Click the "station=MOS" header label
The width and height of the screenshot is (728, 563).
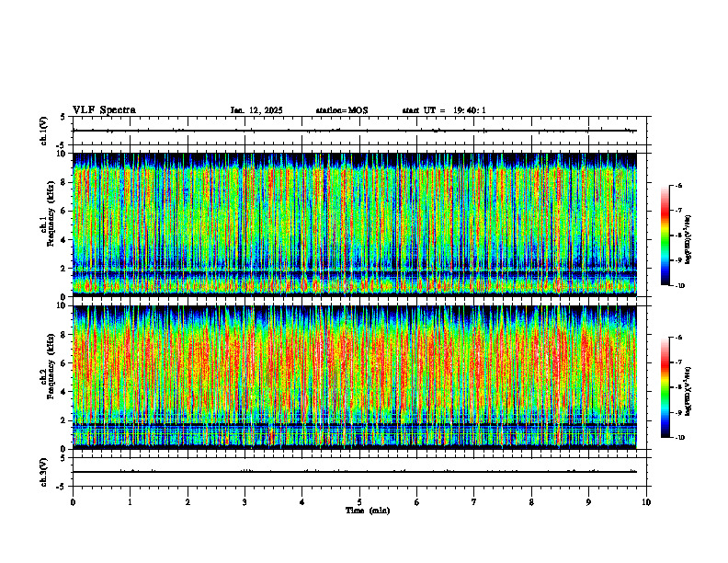342,110
